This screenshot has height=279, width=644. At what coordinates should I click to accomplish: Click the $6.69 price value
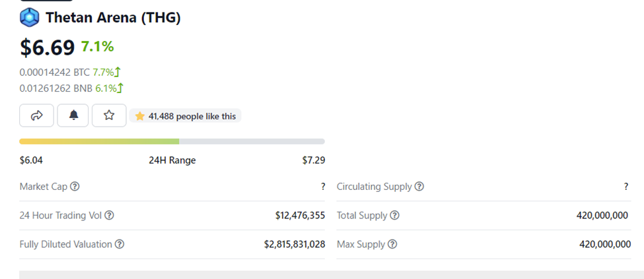click(x=47, y=47)
